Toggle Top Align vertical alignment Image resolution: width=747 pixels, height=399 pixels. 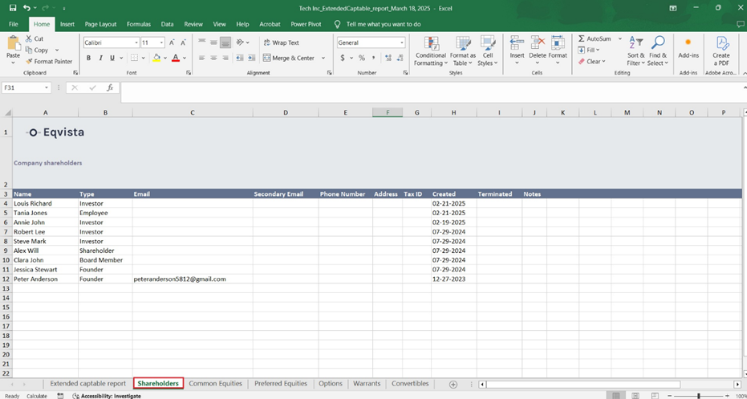click(x=202, y=42)
